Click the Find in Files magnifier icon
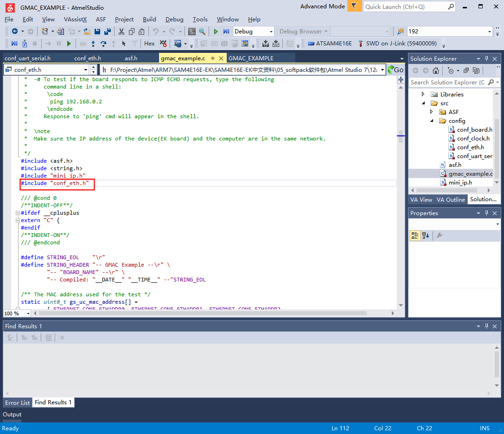The height and width of the screenshot is (434, 504). click(x=202, y=31)
